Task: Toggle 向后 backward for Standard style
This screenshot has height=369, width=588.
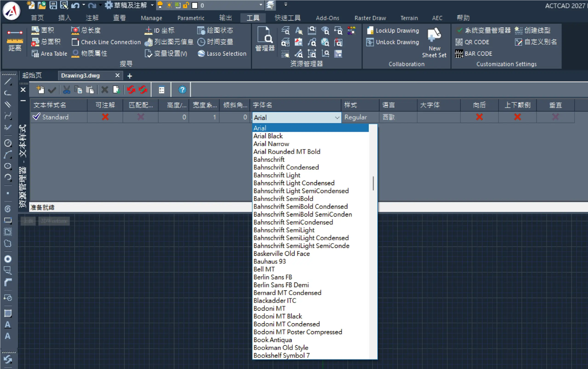Action: (x=479, y=117)
